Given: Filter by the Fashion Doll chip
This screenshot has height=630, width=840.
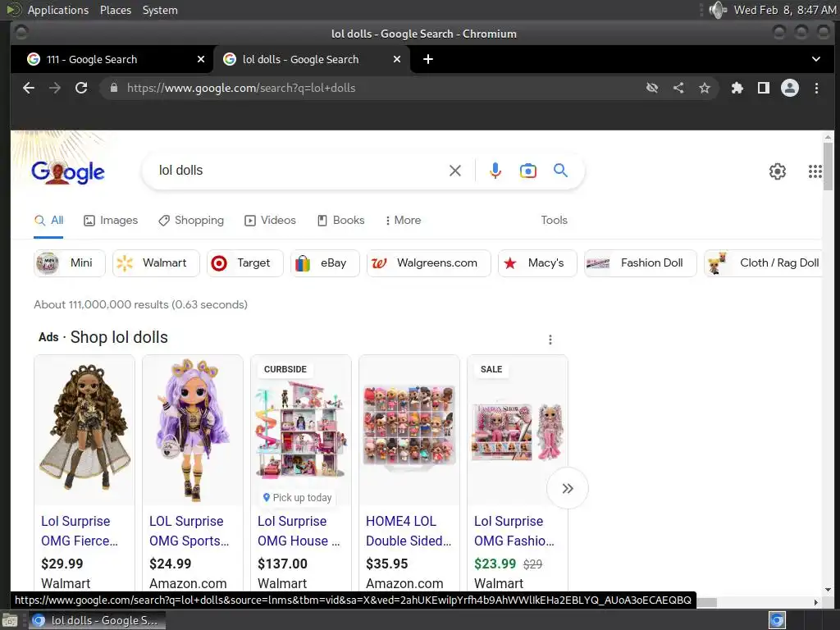Looking at the screenshot, I should (640, 263).
